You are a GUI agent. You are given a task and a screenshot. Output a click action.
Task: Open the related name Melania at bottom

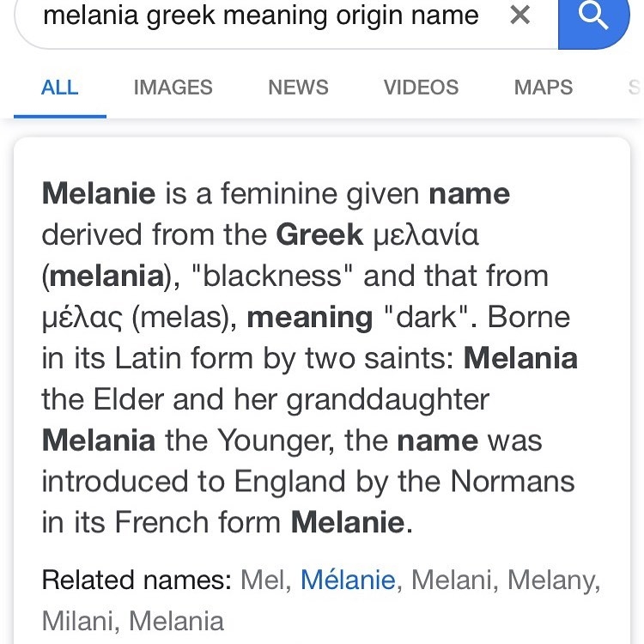pos(177,621)
